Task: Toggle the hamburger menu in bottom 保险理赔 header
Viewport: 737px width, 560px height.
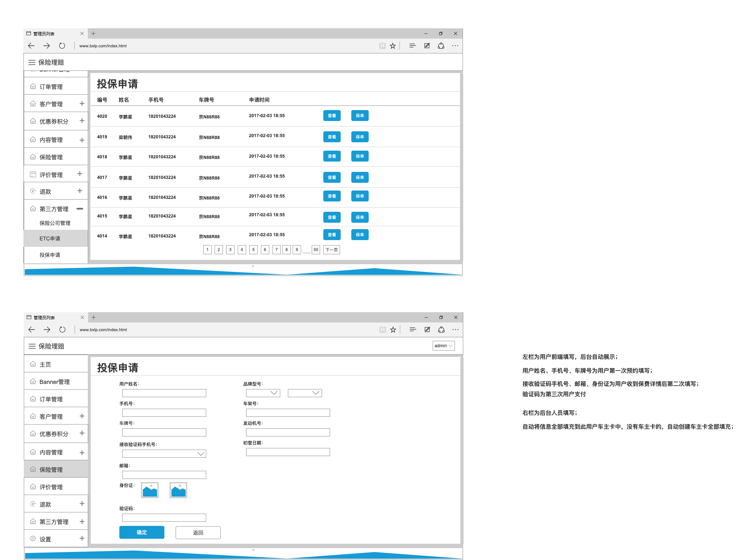Action: coord(32,346)
